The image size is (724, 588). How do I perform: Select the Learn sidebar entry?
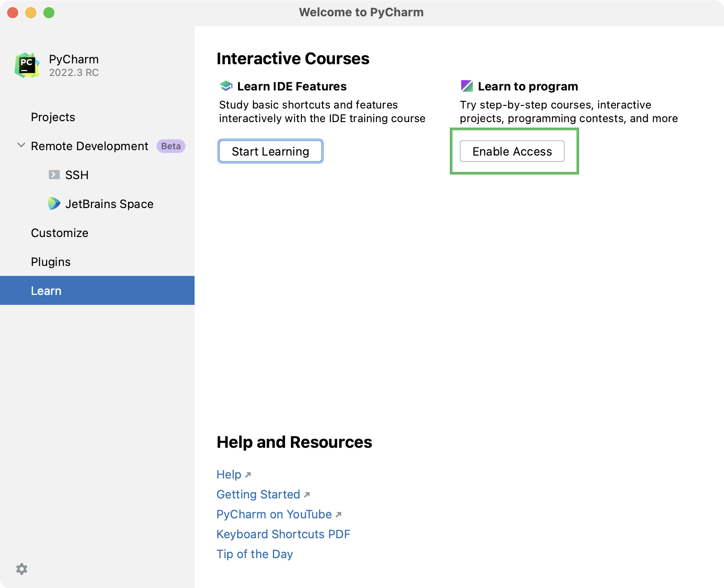[x=46, y=290]
